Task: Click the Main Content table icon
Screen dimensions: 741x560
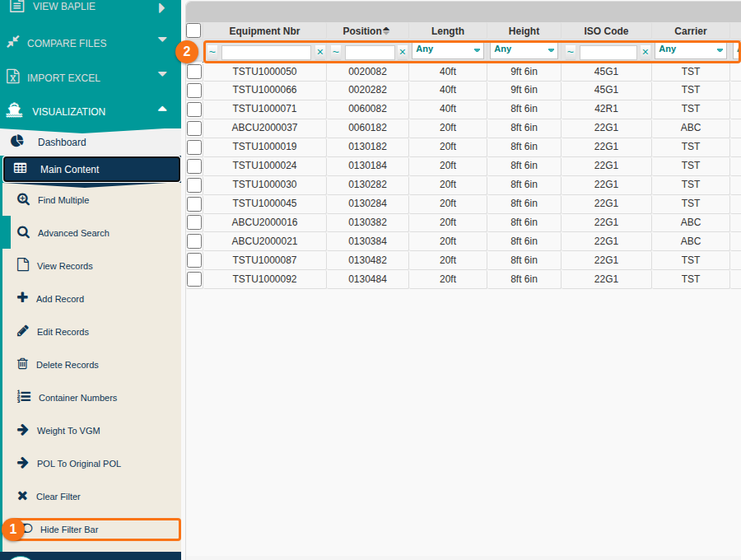Action: tap(20, 168)
